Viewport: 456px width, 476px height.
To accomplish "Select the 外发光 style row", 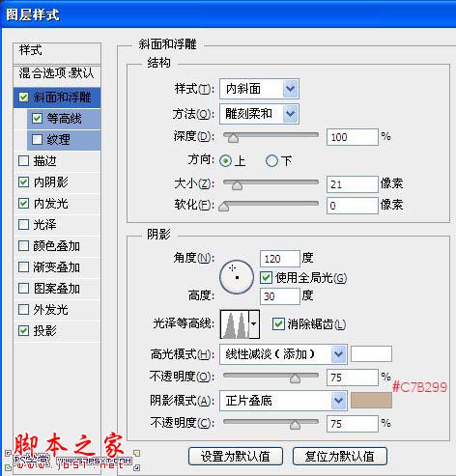I will click(x=57, y=310).
